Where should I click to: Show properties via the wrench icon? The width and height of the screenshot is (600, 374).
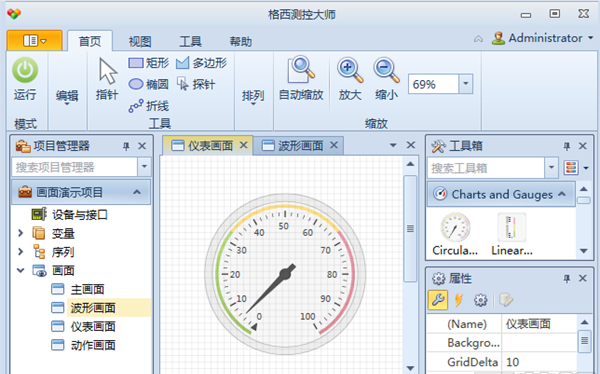[438, 300]
